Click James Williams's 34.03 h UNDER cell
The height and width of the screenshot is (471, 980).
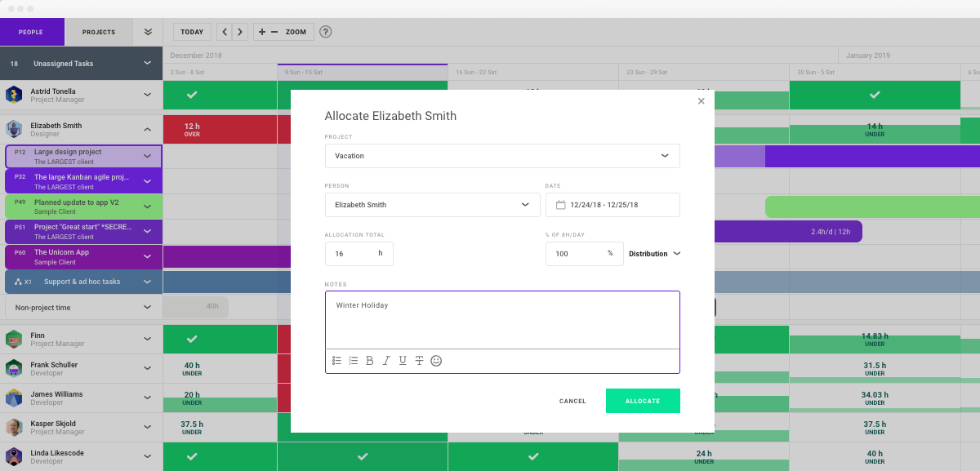click(x=875, y=398)
